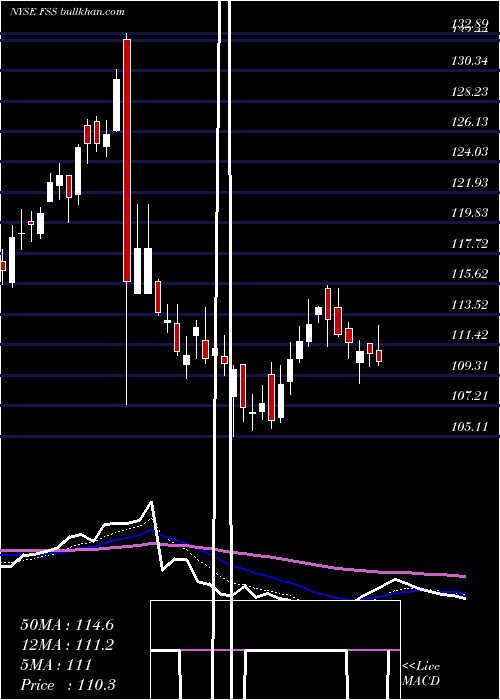Click the 12MA : 111.2 readout
This screenshot has height=700, width=500.
(x=67, y=645)
